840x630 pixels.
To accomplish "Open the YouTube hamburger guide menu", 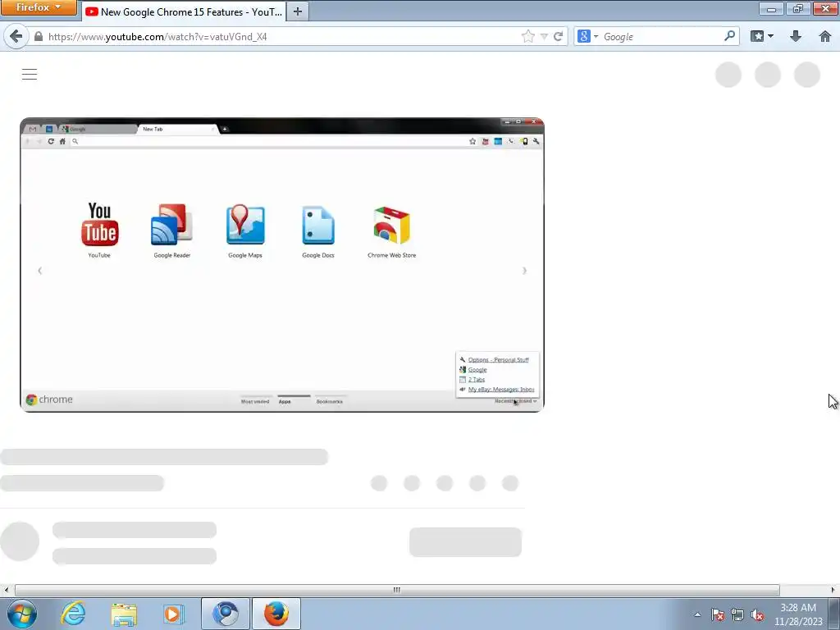I will coord(30,75).
